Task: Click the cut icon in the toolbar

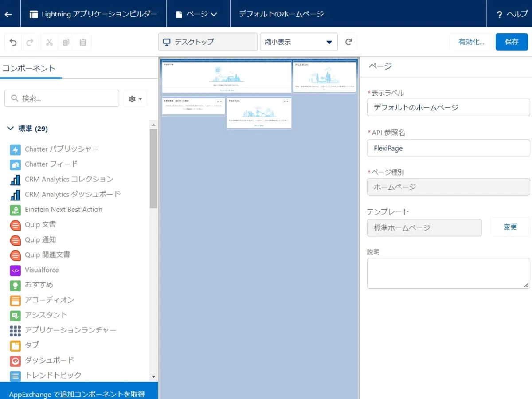Action: 49,42
